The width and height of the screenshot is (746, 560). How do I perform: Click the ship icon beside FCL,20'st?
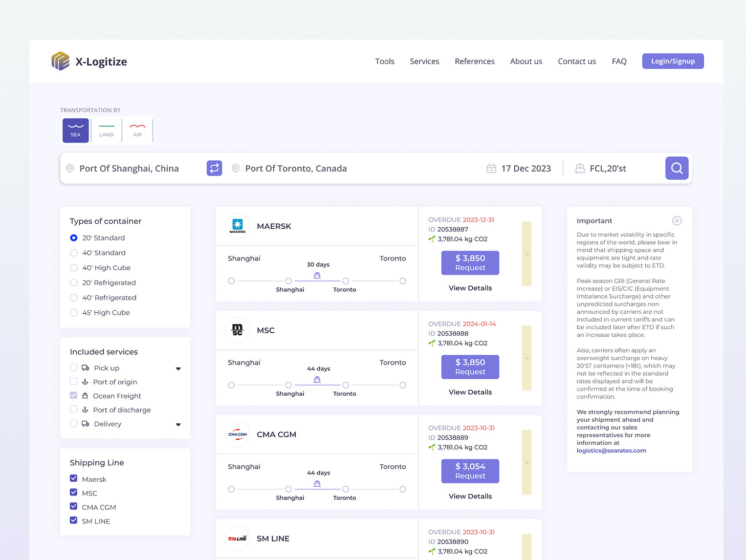580,168
